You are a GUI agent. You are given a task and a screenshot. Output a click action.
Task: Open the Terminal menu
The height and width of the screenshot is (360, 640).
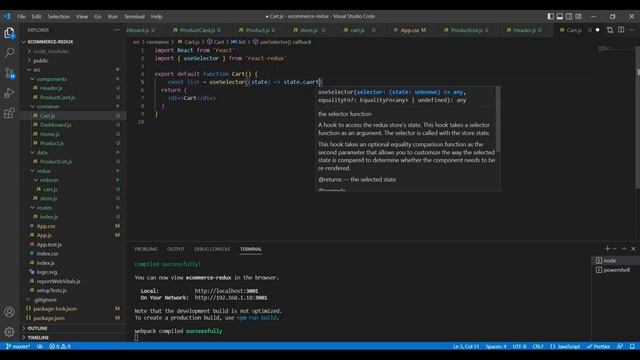point(134,16)
